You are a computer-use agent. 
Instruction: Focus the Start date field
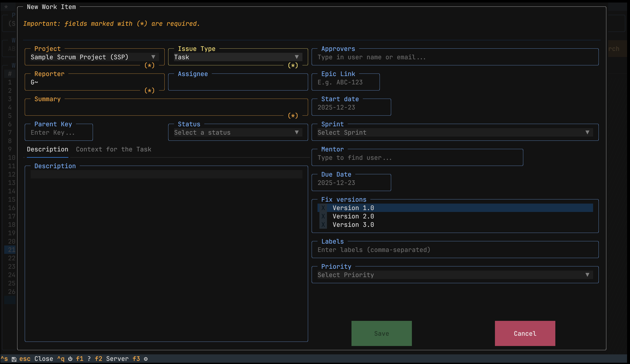(x=351, y=107)
